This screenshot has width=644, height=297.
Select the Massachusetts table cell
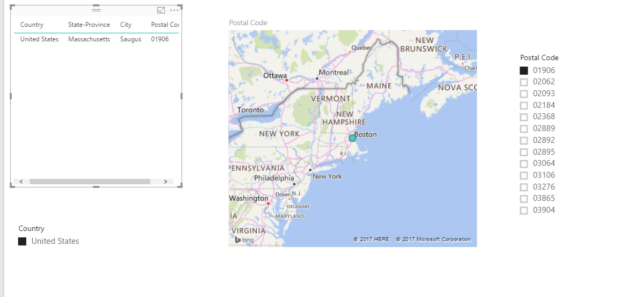89,39
